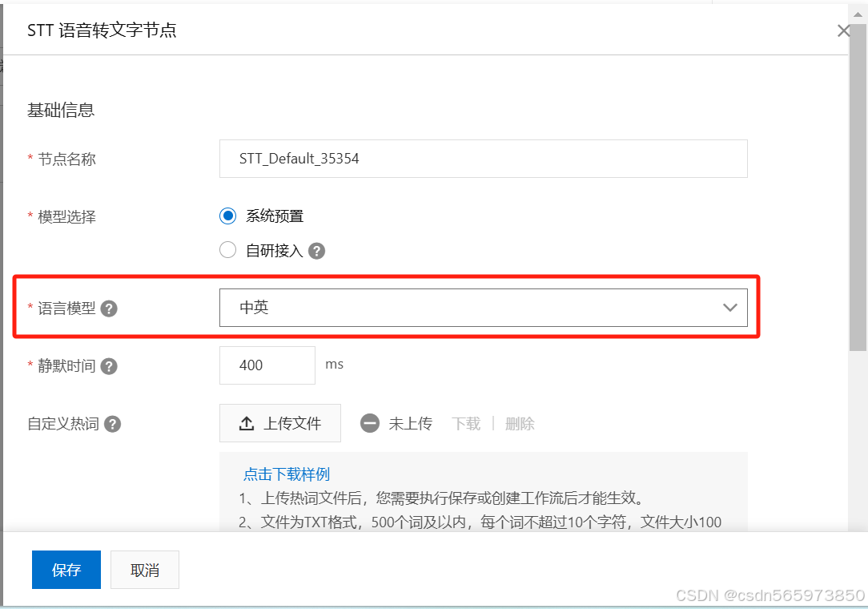Click help icon beside 自定义热词 label
The width and height of the screenshot is (868, 609).
coord(112,424)
